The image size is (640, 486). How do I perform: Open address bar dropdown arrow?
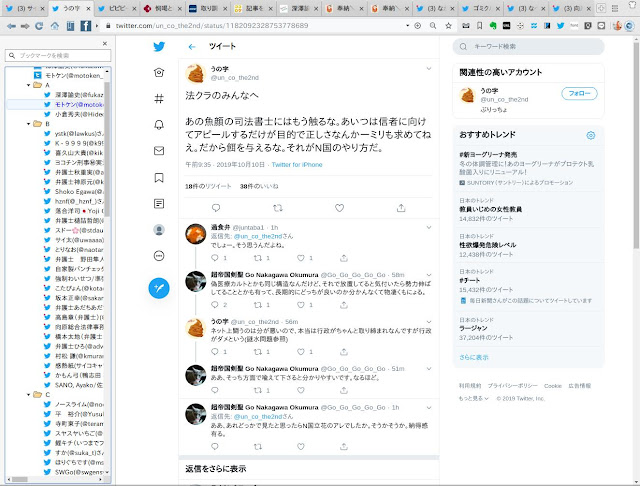click(x=407, y=26)
